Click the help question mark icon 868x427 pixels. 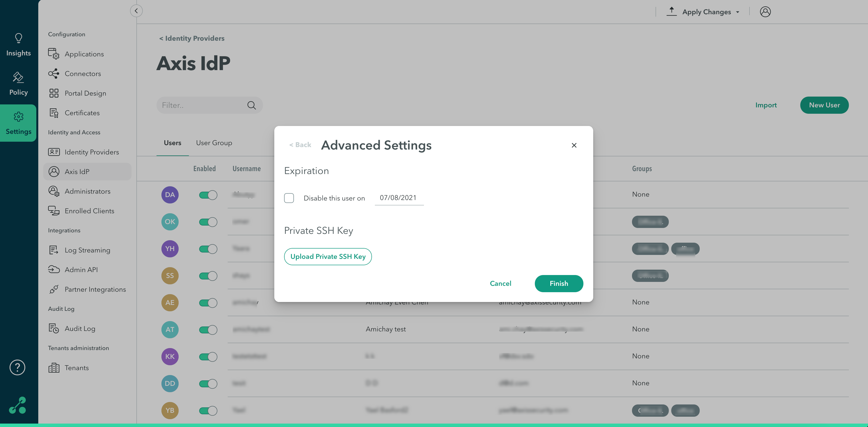click(17, 367)
